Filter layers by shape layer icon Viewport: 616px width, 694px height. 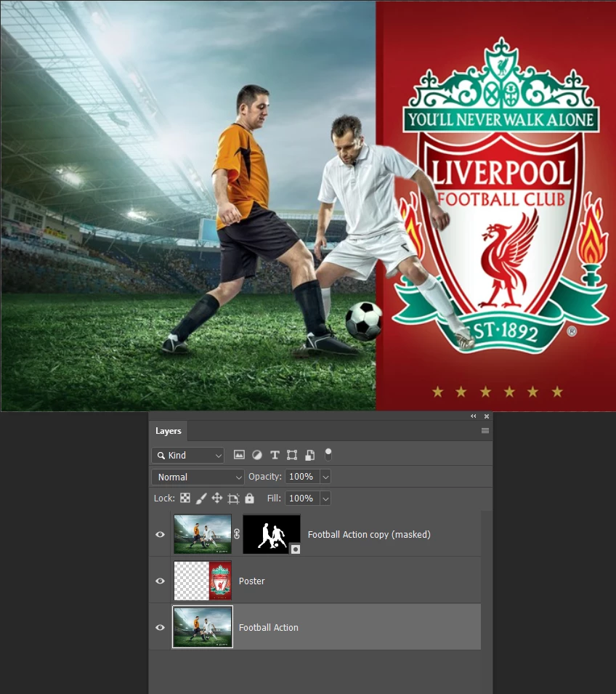coord(292,455)
